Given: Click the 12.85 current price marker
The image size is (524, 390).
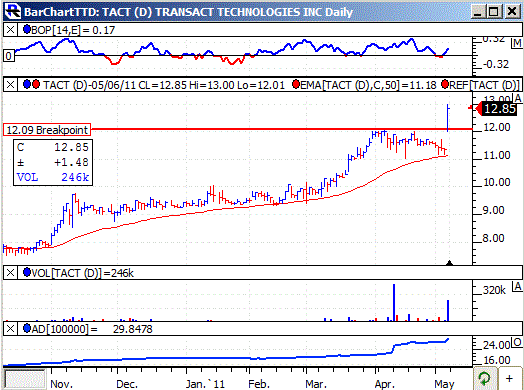Looking at the screenshot, I should click(x=496, y=109).
